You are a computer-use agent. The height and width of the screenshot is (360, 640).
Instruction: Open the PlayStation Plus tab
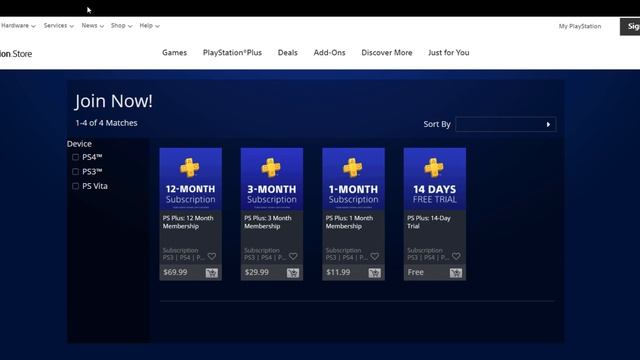(x=232, y=53)
